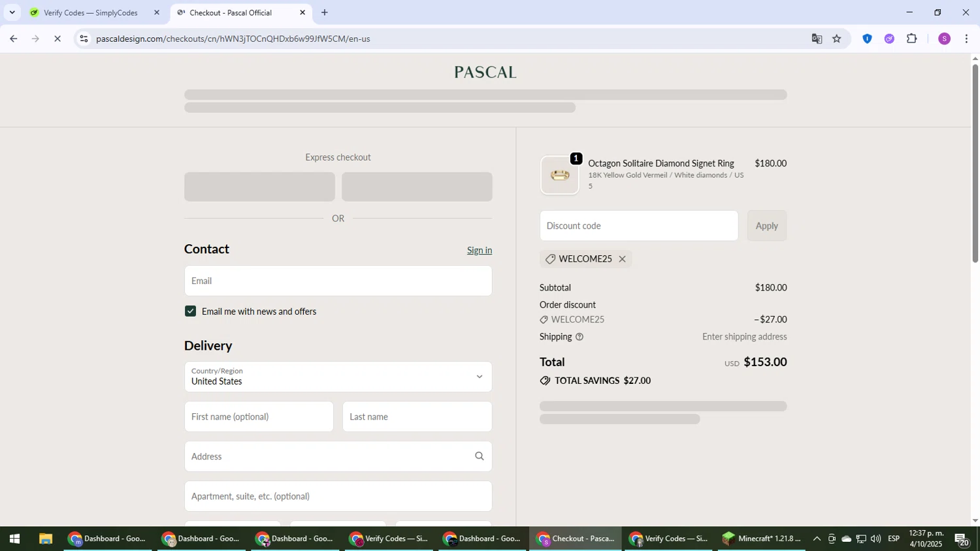Select the Checkout - Pascal Official tab

pos(240,12)
